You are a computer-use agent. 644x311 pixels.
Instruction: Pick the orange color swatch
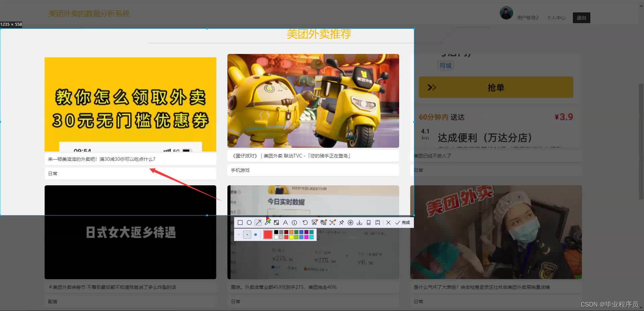(291, 232)
